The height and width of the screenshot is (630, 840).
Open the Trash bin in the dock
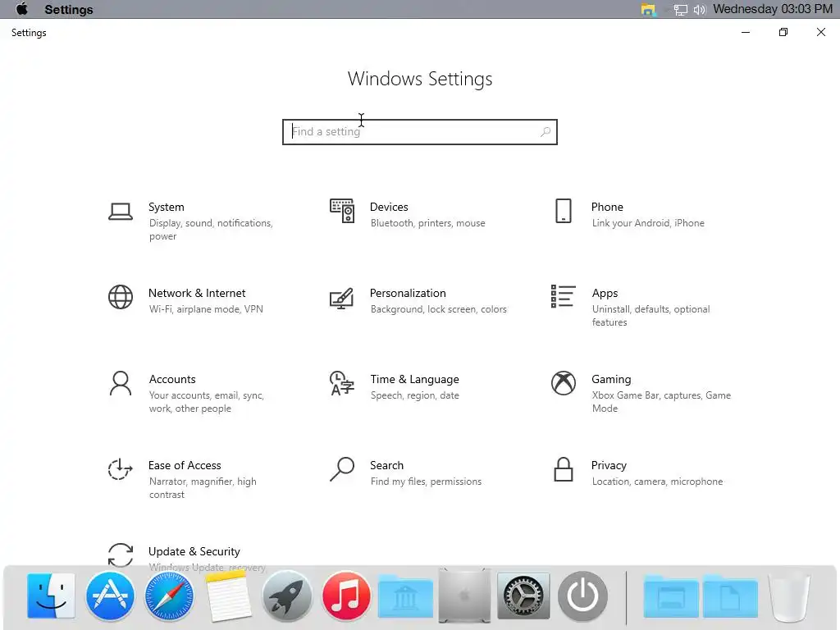pyautogui.click(x=789, y=596)
